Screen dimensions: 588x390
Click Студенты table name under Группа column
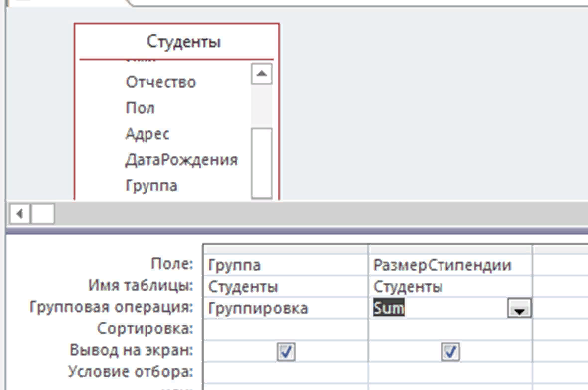(x=286, y=287)
